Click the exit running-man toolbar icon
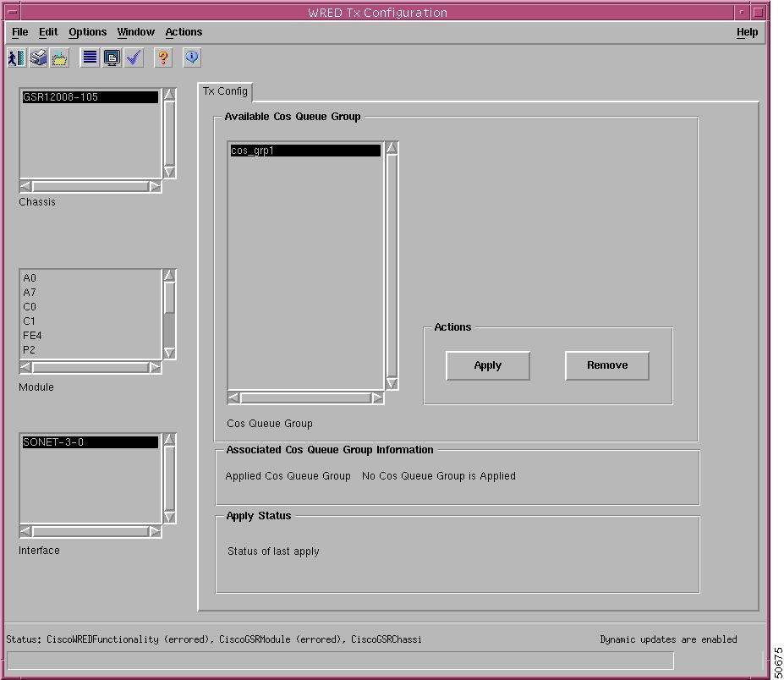784x680 pixels. [x=17, y=58]
